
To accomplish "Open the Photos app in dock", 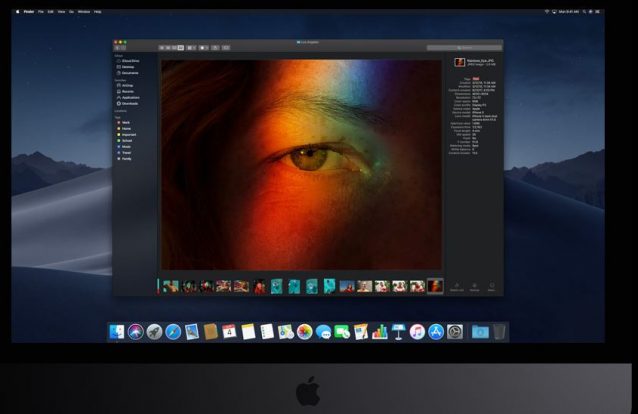I will click(x=304, y=332).
